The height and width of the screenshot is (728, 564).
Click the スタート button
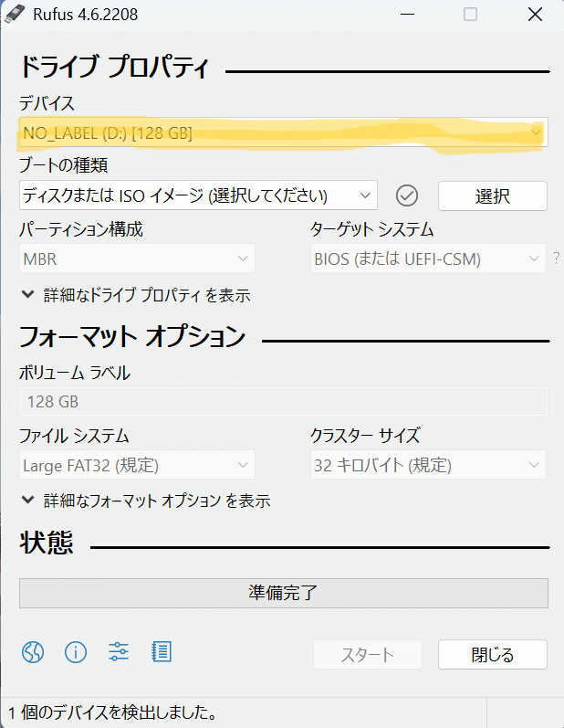point(368,655)
